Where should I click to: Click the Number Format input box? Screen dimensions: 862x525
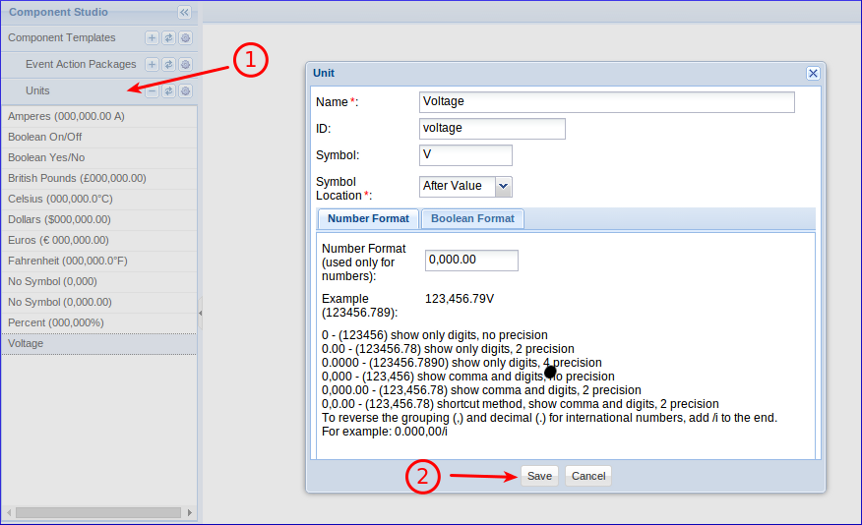tap(471, 260)
